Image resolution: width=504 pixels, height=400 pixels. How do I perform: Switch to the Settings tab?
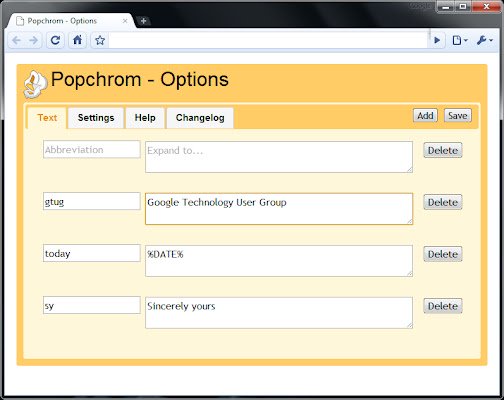pyautogui.click(x=96, y=118)
